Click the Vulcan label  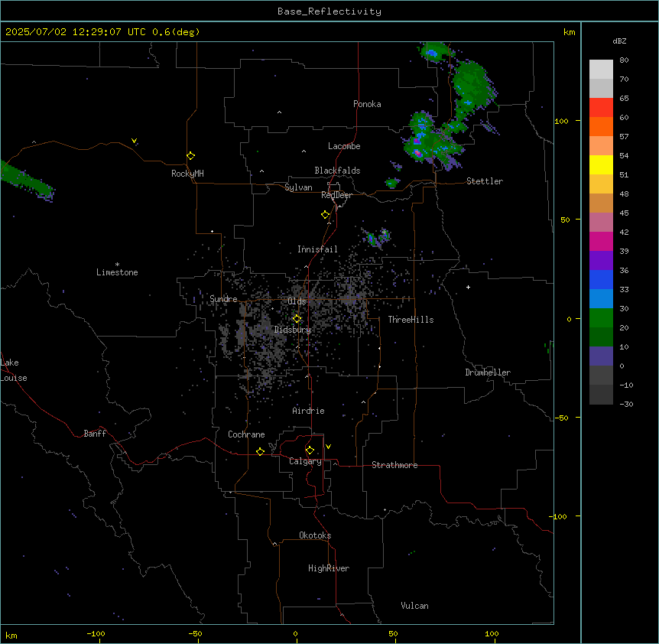coord(415,606)
